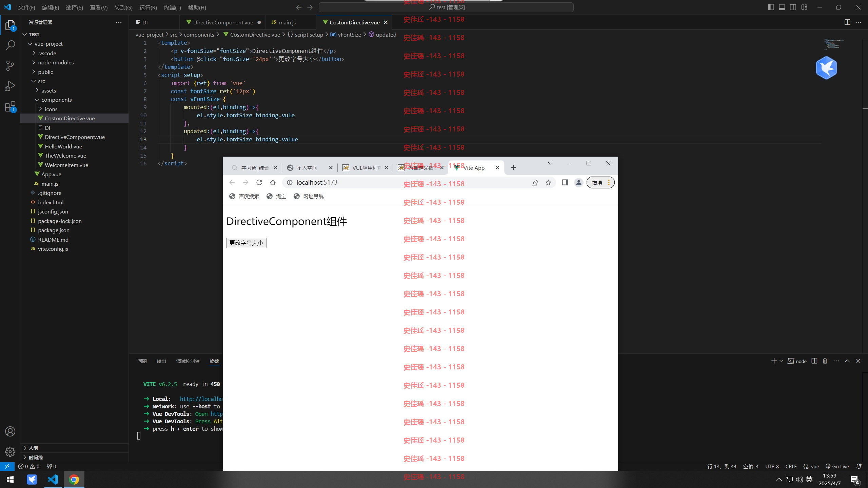This screenshot has height=488, width=868.
Task: Switch to 问题 panel tab
Action: [x=142, y=361]
